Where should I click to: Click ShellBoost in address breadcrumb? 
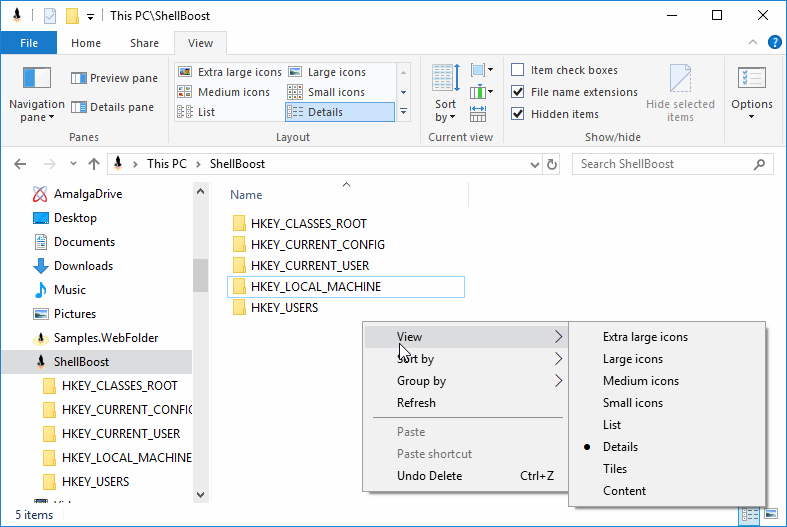pyautogui.click(x=237, y=164)
